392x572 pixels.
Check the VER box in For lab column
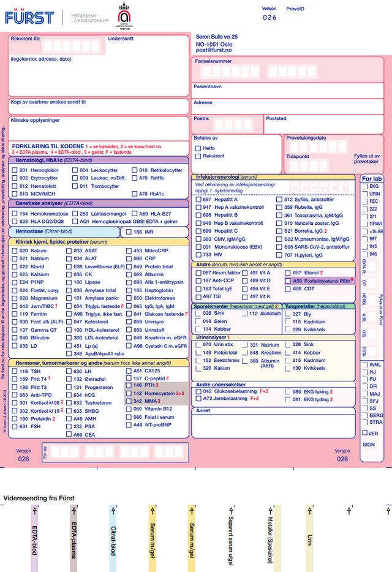point(364,432)
